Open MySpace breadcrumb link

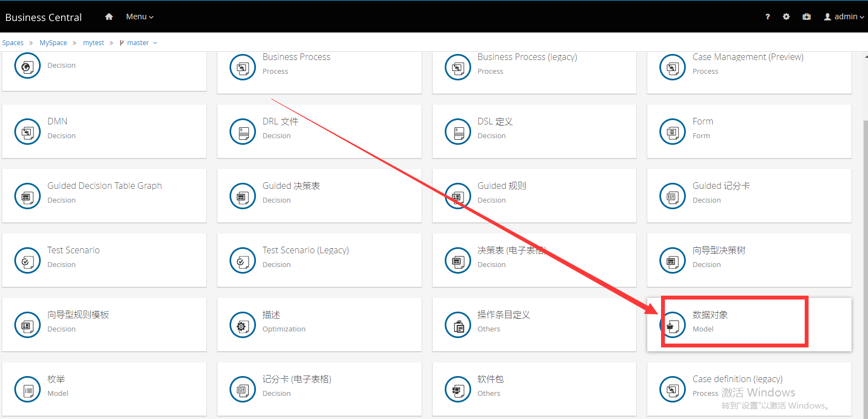pos(53,43)
